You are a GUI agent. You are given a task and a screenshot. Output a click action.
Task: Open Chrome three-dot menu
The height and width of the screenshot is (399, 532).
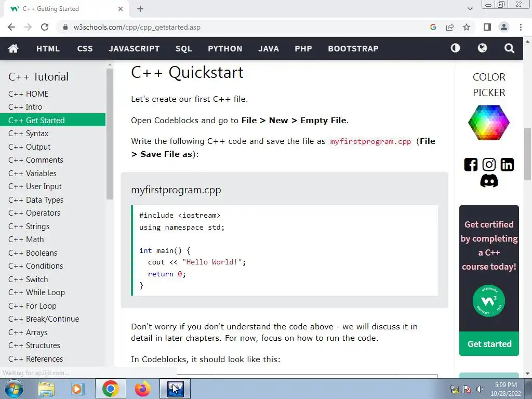(521, 27)
